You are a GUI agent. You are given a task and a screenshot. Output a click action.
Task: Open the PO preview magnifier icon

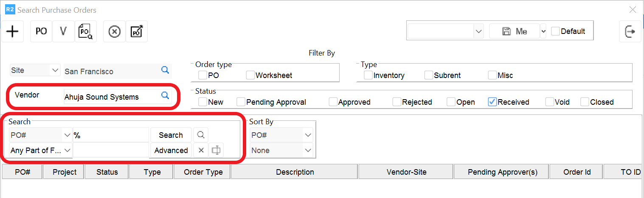[x=86, y=31]
